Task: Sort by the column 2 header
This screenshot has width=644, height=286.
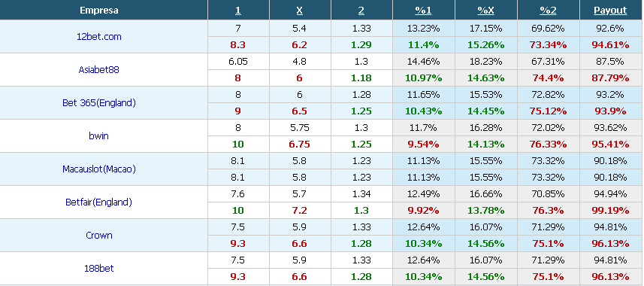Action: 361,11
